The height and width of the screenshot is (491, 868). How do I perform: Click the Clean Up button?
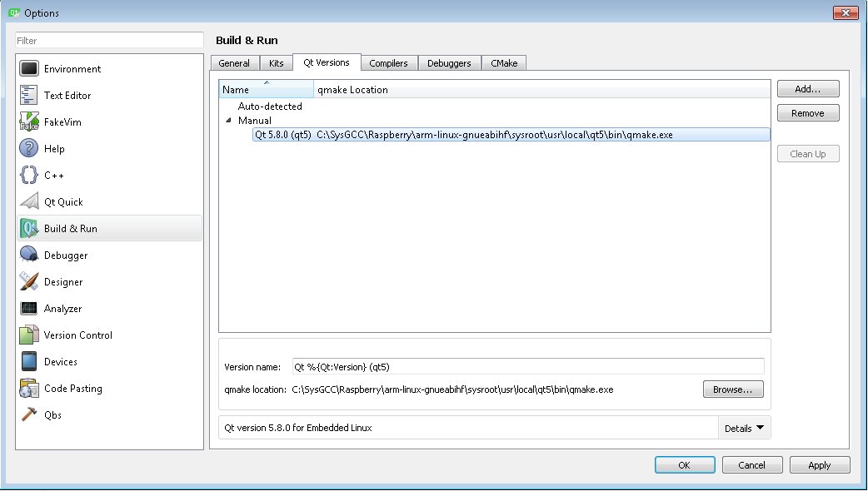point(808,154)
